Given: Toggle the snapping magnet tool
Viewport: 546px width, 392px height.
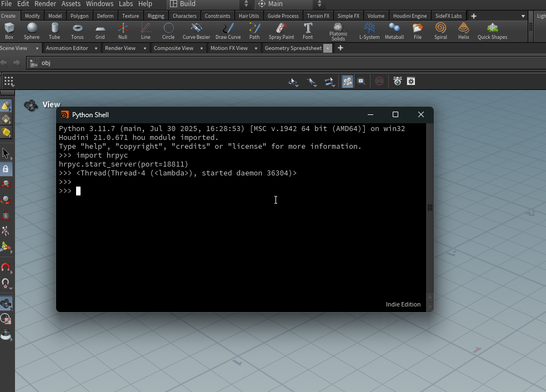Looking at the screenshot, I should [6, 268].
